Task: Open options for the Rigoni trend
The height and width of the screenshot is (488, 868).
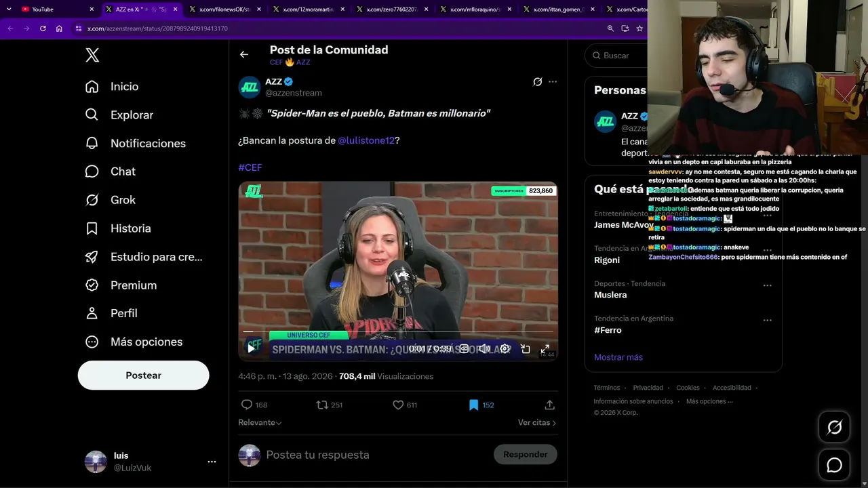Action: (768, 250)
